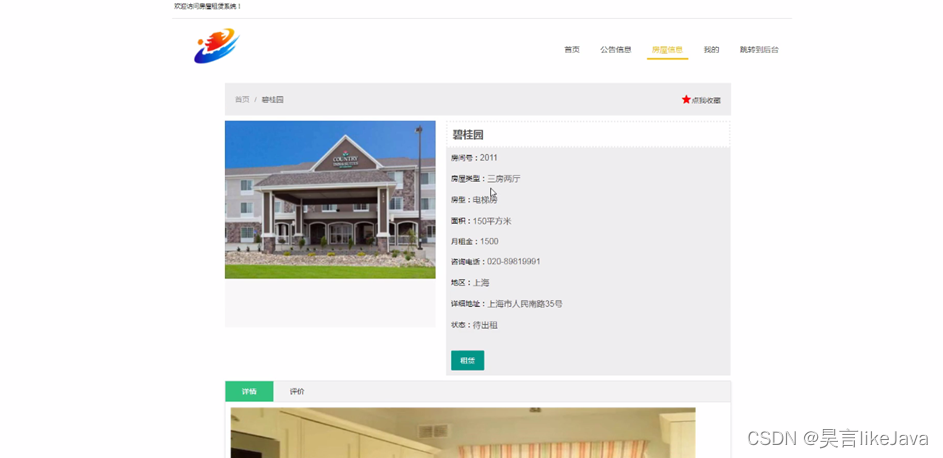Click 首页 breadcrumb link
This screenshot has width=943, height=458.
coord(242,100)
